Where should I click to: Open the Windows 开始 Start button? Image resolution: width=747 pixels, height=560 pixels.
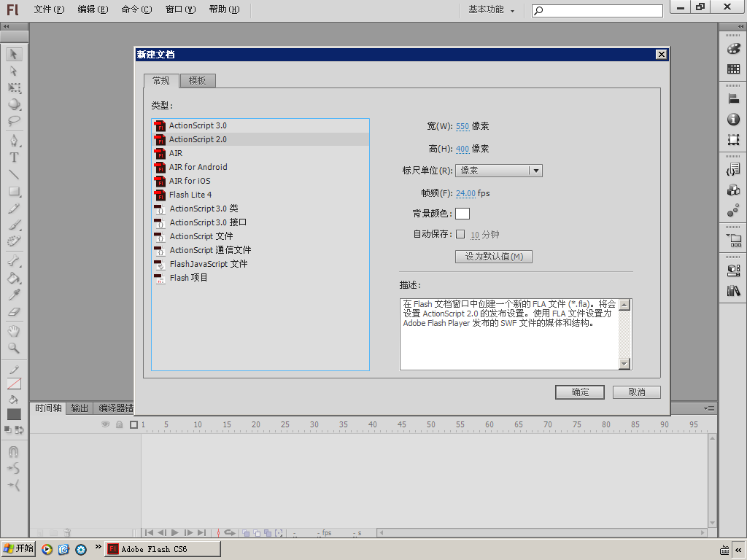click(x=19, y=548)
